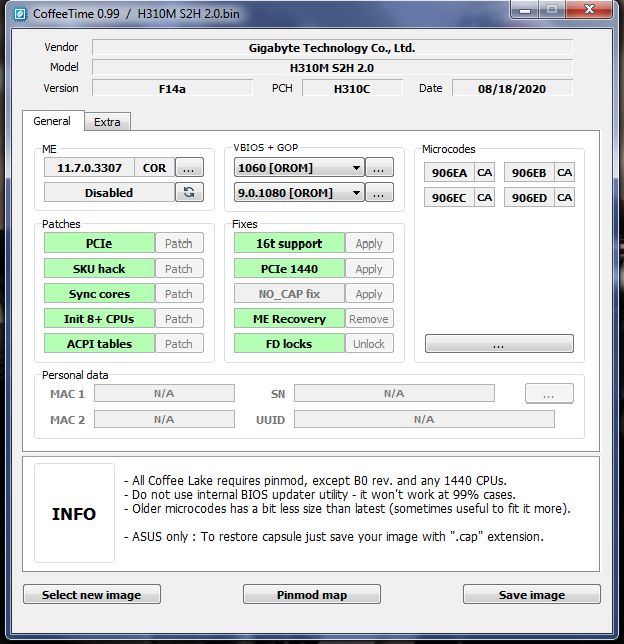624x644 pixels.
Task: Apply the 16t support fix
Action: coord(369,243)
